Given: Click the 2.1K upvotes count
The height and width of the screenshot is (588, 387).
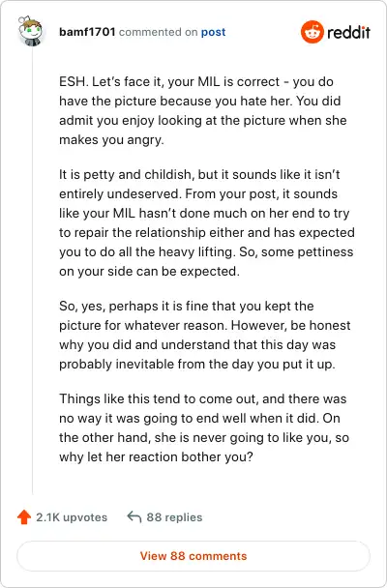Looking at the screenshot, I should [x=72, y=517].
